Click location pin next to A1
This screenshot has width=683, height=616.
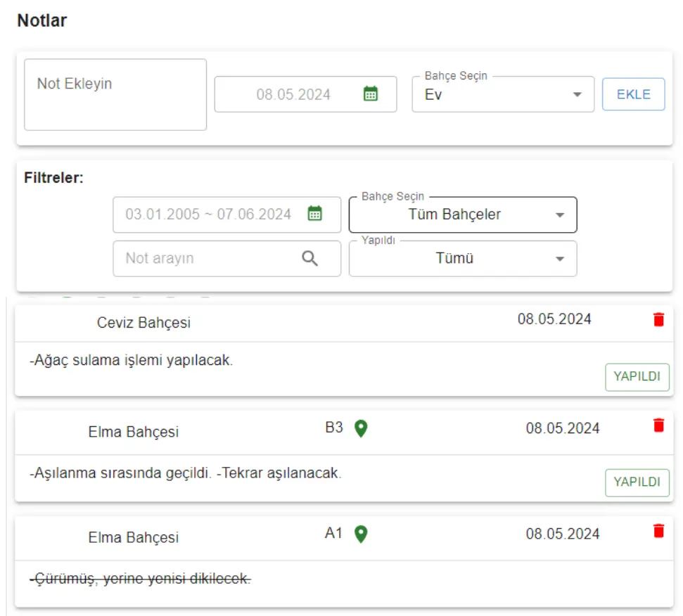[361, 534]
